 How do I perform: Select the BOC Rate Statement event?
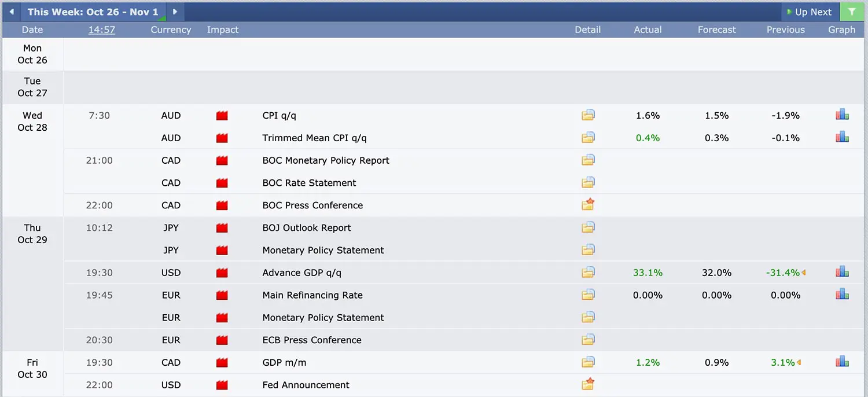(x=309, y=183)
